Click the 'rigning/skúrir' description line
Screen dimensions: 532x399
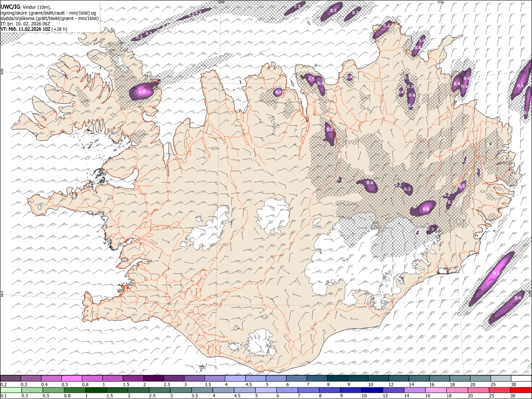[48, 13]
